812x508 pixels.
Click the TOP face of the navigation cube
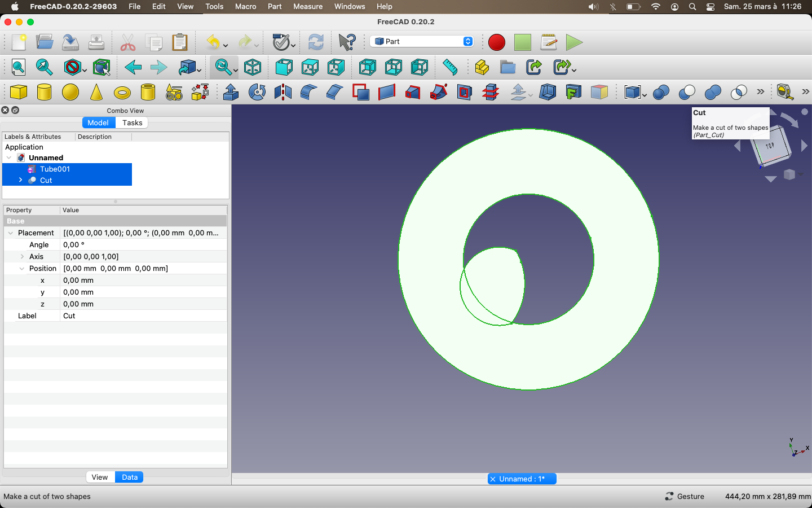pos(771,146)
